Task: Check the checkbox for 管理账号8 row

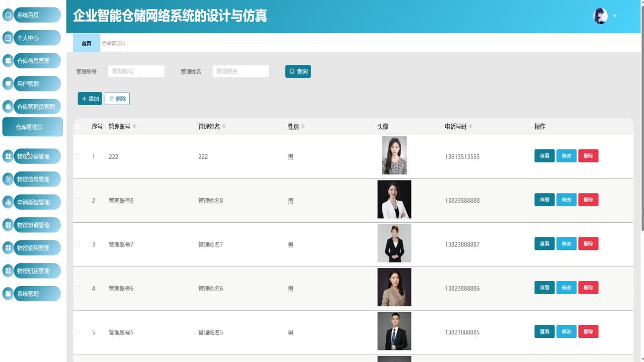Action: tap(77, 201)
